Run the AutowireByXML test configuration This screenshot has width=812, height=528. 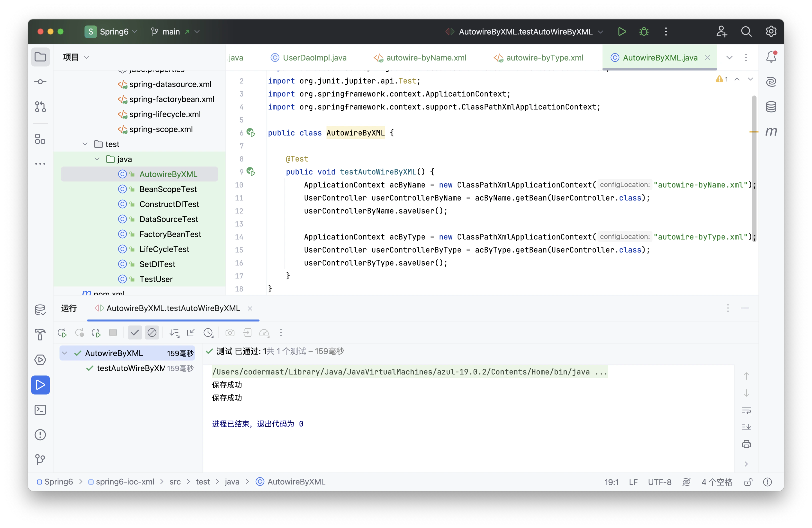[x=621, y=32]
